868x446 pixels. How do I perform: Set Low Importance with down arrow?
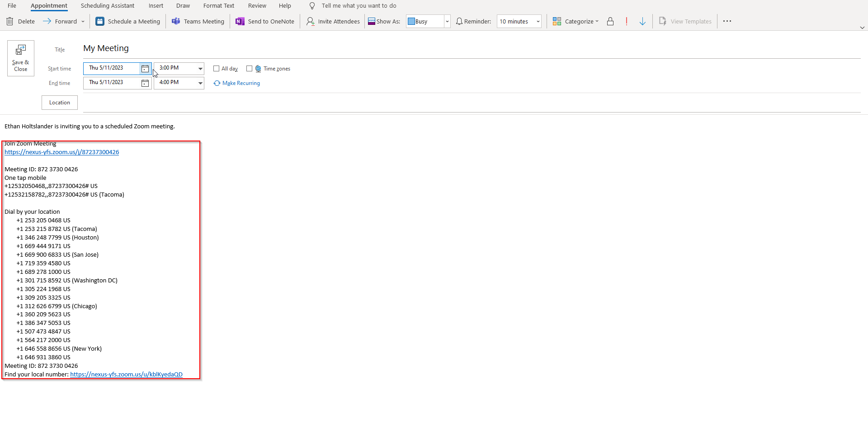(x=642, y=21)
